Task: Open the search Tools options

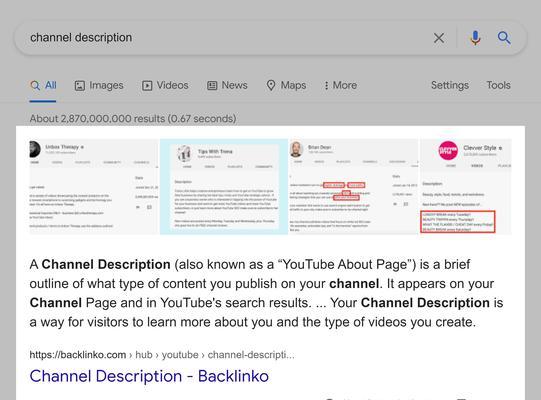Action: click(498, 85)
